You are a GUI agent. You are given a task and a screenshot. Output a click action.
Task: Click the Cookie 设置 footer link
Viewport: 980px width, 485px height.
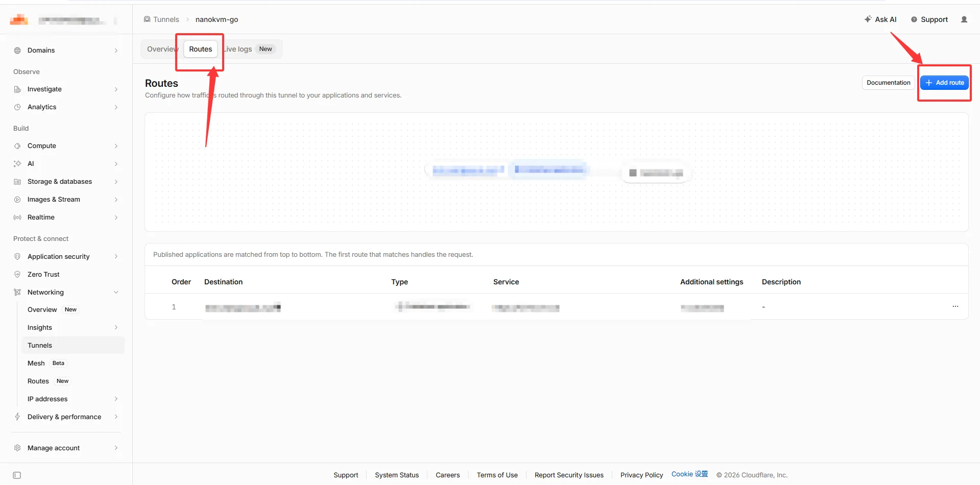coord(689,474)
